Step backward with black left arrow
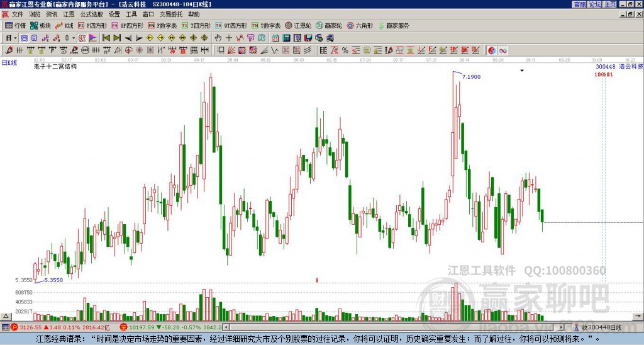The height and width of the screenshot is (345, 644). click(x=128, y=38)
